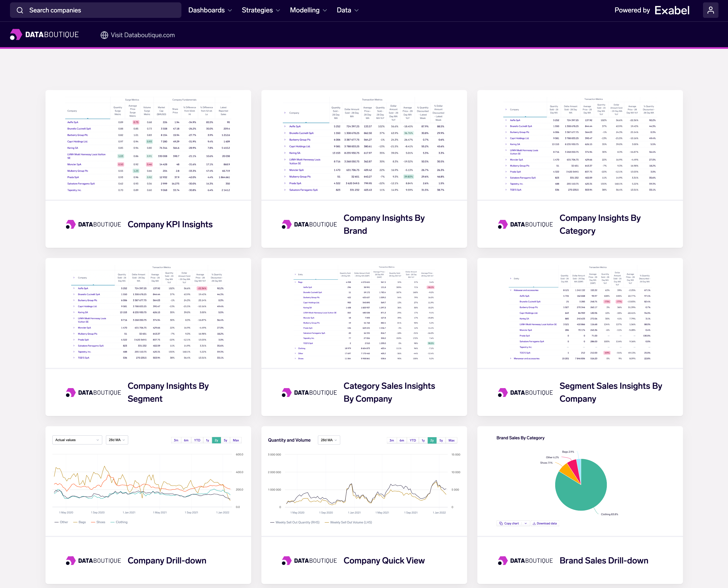Open Company Insights By Category dashboard
728x588 pixels.
[x=600, y=224]
